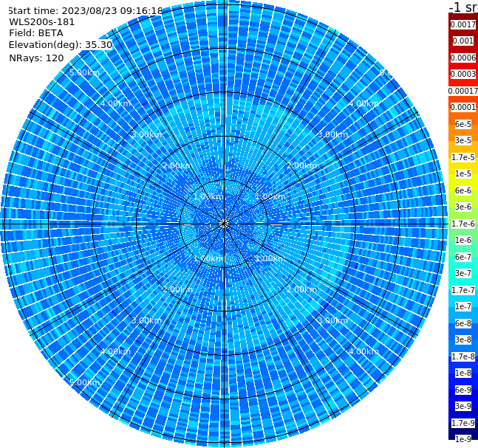Select the 1.7e-7 colorbar tick label
This screenshot has height=448, width=478.
click(463, 290)
